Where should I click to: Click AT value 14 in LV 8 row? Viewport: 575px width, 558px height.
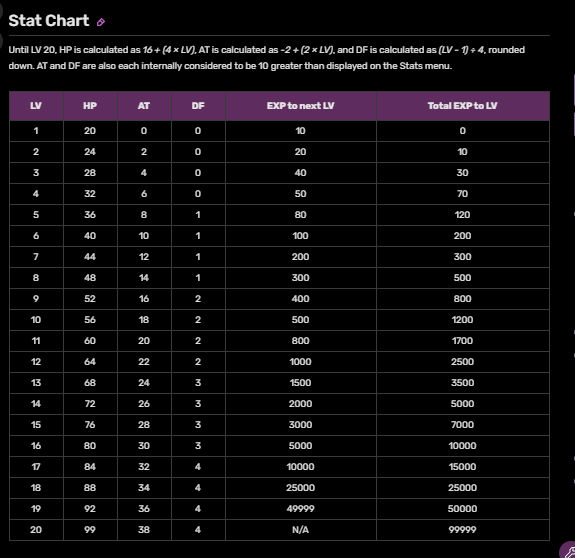coord(144,278)
